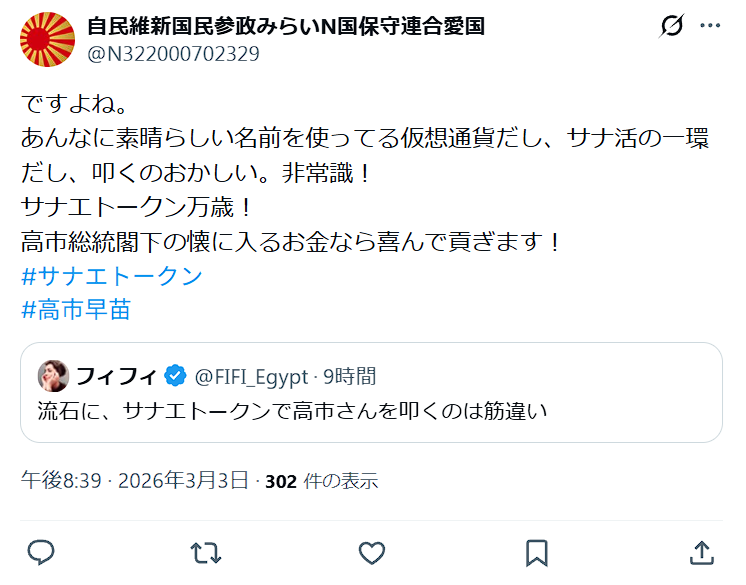Open the three-dot more options menu
This screenshot has width=746, height=585.
pos(710,26)
